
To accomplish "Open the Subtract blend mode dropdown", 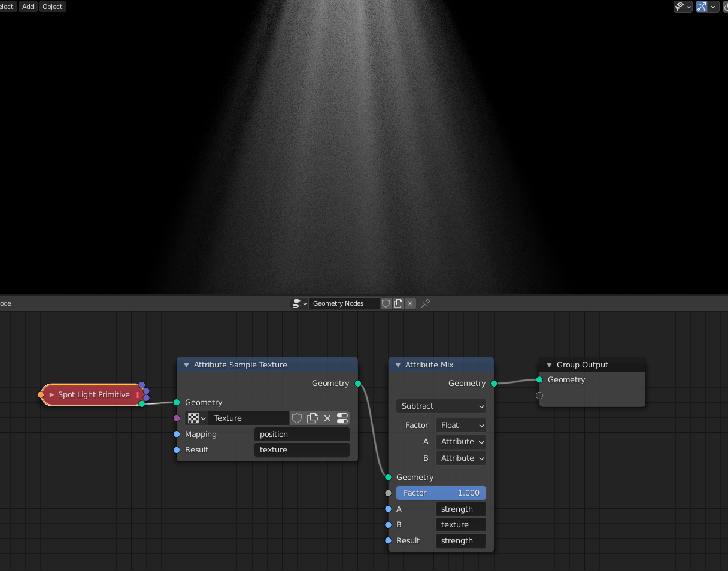I will pos(441,406).
